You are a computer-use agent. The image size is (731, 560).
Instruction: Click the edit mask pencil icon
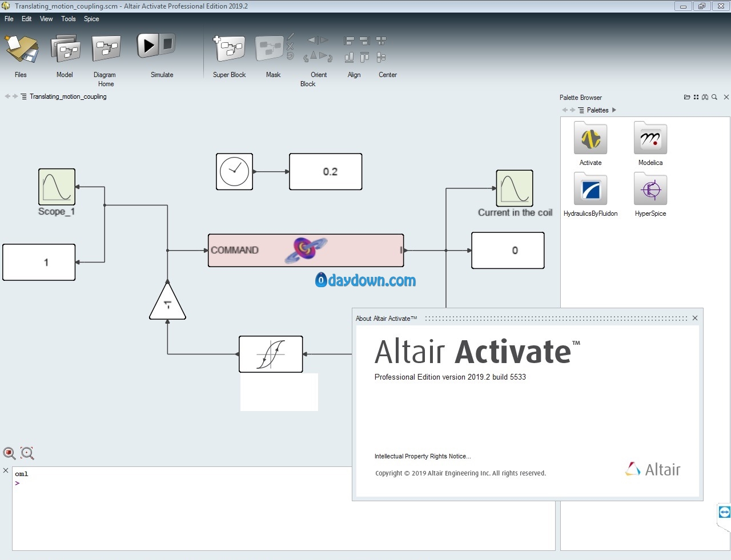pos(291,37)
